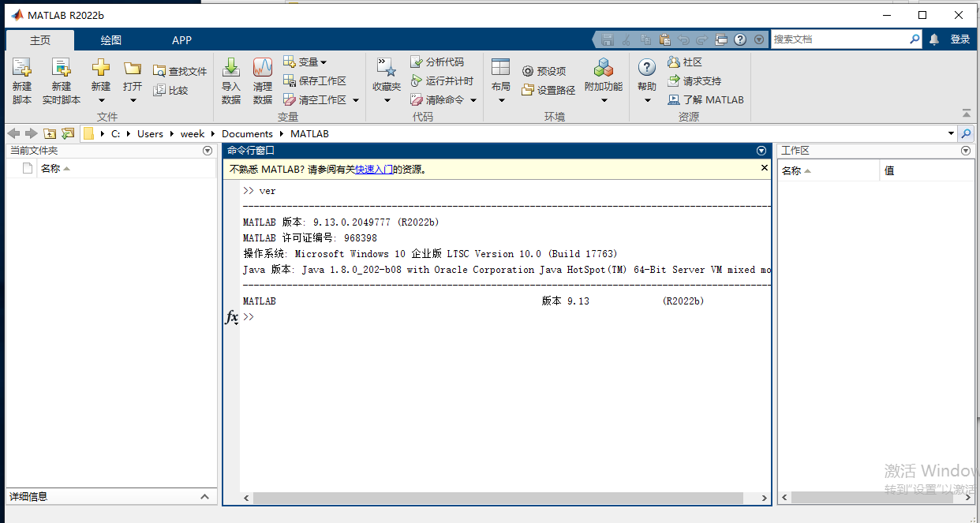Click the search magnifier in 搜索文档 box

(x=915, y=39)
